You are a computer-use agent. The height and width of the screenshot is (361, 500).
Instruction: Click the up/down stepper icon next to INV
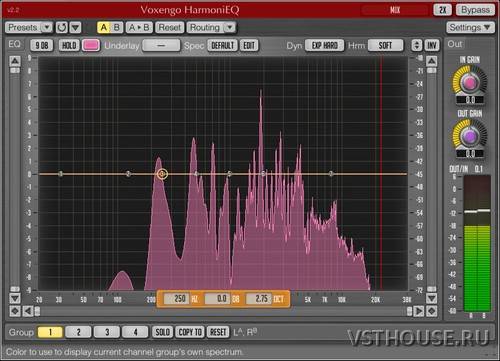pyautogui.click(x=416, y=45)
